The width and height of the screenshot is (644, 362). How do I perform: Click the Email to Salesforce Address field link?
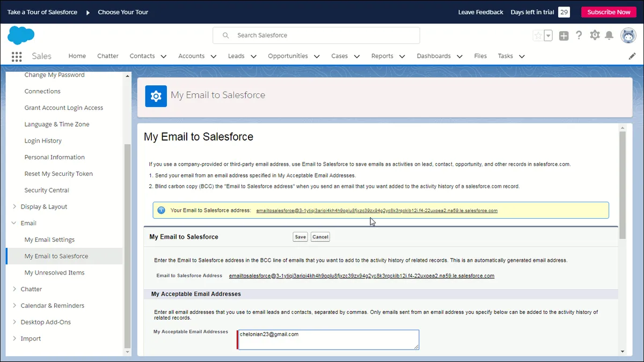(362, 276)
